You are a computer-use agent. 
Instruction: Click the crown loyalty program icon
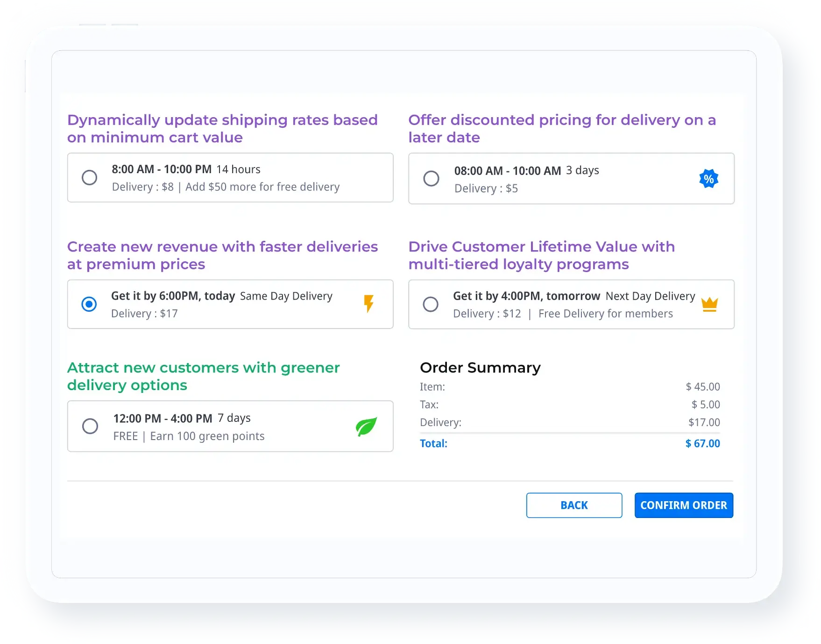click(x=710, y=304)
